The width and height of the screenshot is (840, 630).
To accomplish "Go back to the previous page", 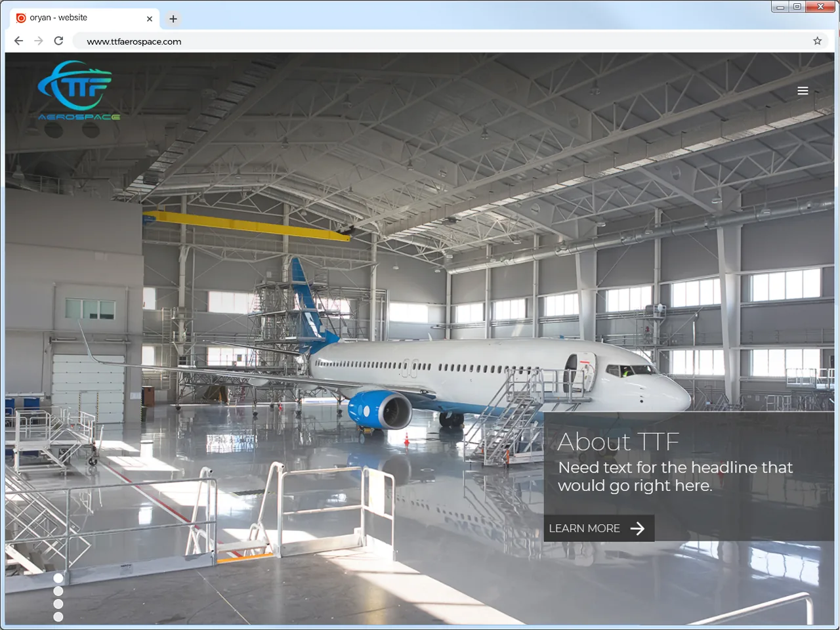I will (x=18, y=41).
